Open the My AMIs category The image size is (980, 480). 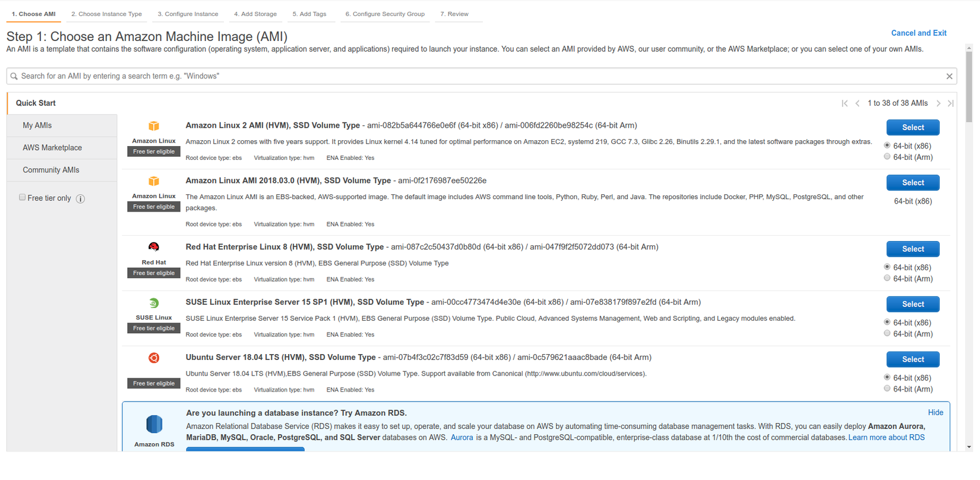point(62,126)
